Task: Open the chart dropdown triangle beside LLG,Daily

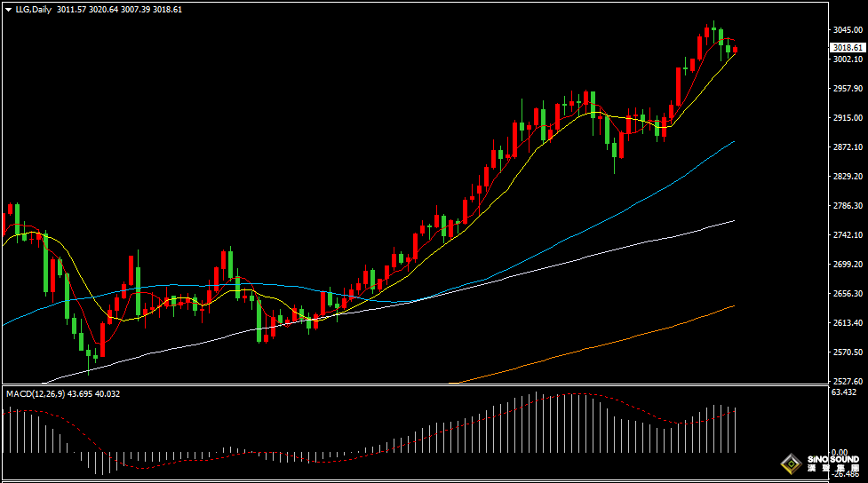Action: (8, 10)
